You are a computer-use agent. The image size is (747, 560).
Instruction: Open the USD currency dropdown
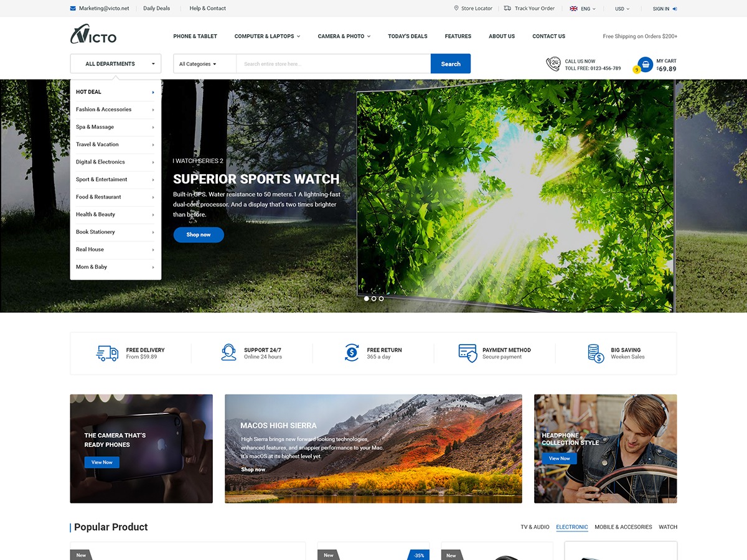(622, 9)
